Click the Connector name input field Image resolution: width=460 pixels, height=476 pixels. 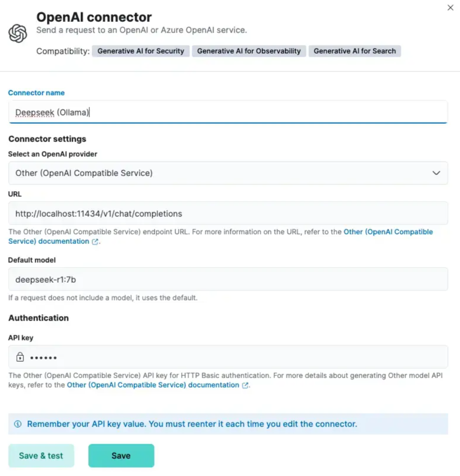228,112
